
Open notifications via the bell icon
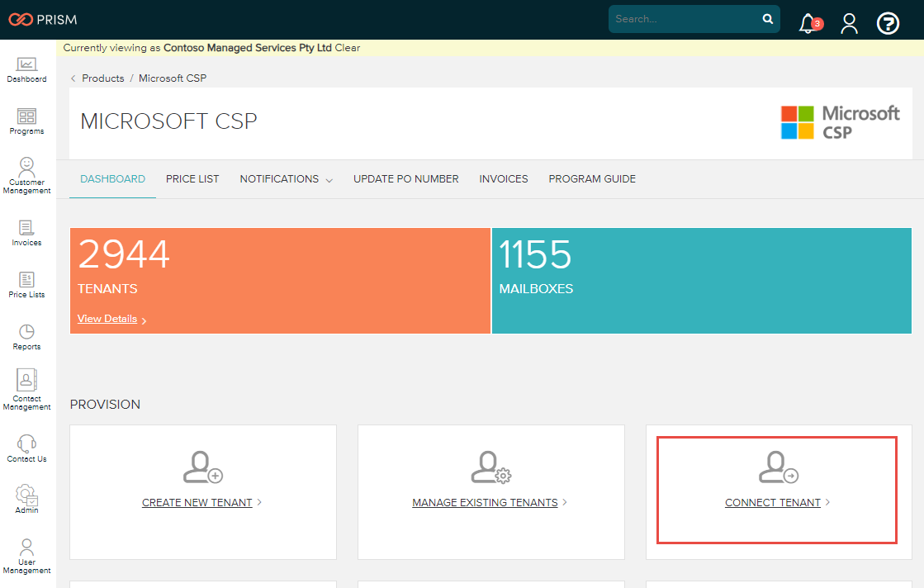807,24
